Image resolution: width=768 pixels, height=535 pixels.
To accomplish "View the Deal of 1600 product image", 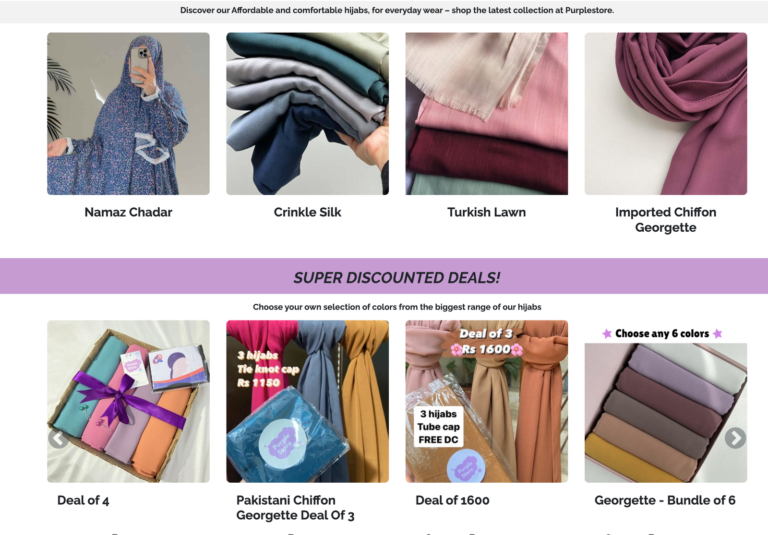I will click(487, 401).
